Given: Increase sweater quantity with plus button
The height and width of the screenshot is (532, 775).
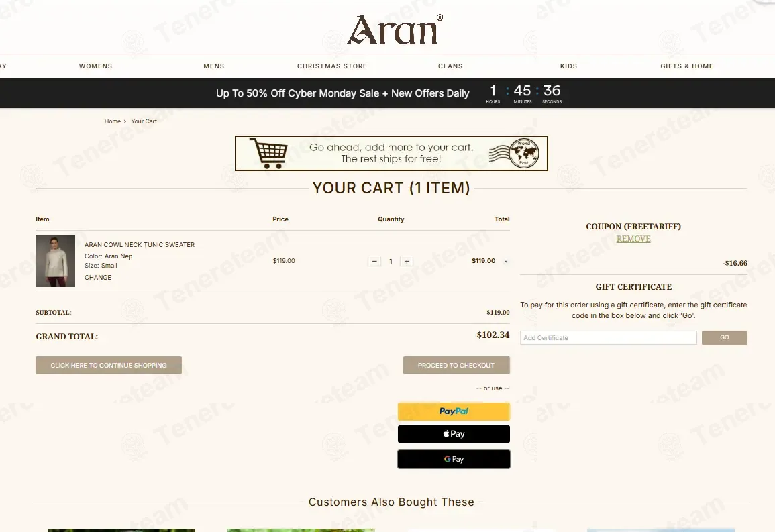Looking at the screenshot, I should click(x=407, y=262).
